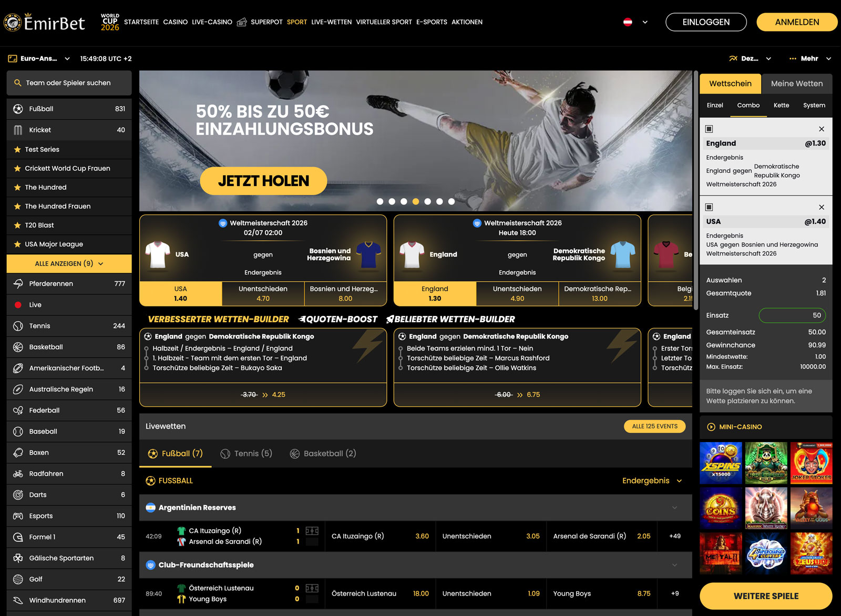This screenshot has height=616, width=841.
Task: Select the Gälische Sportarten icon
Action: (18, 558)
